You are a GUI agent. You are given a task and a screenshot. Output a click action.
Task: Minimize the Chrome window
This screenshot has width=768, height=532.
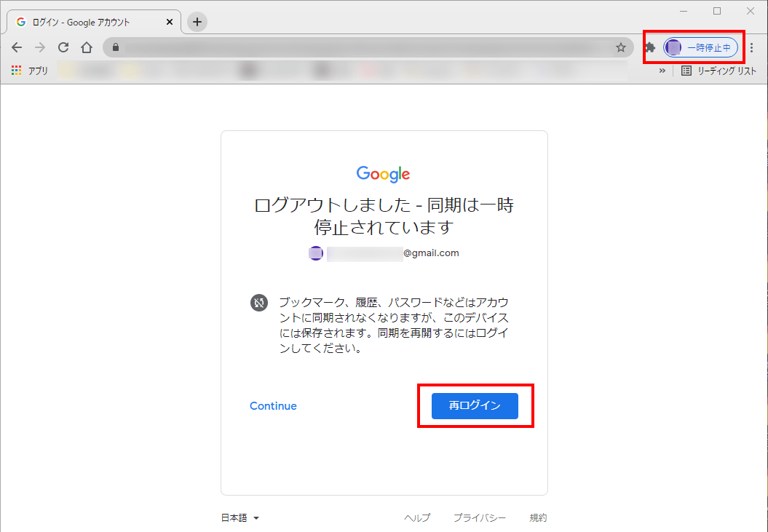(x=684, y=11)
